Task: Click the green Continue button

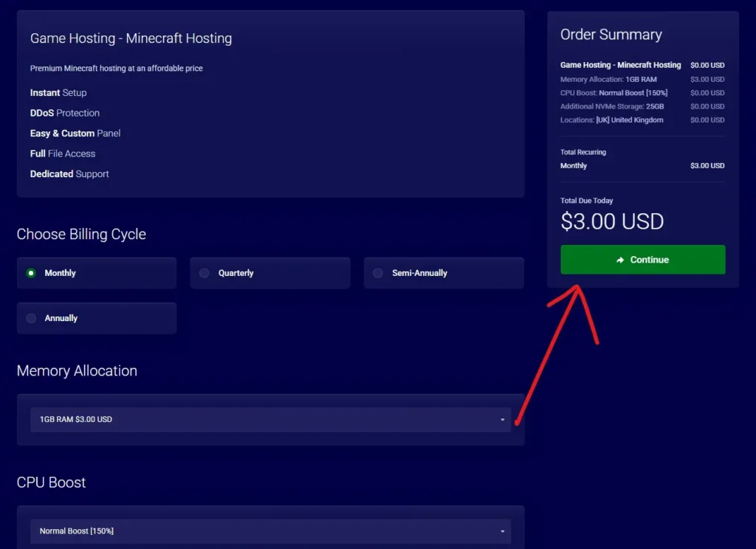Action: 643,260
